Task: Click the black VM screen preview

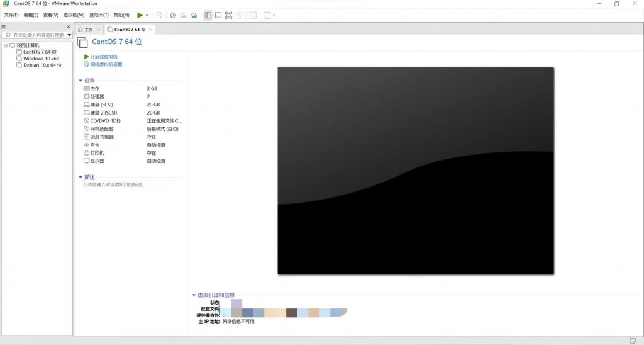Action: coord(416,171)
